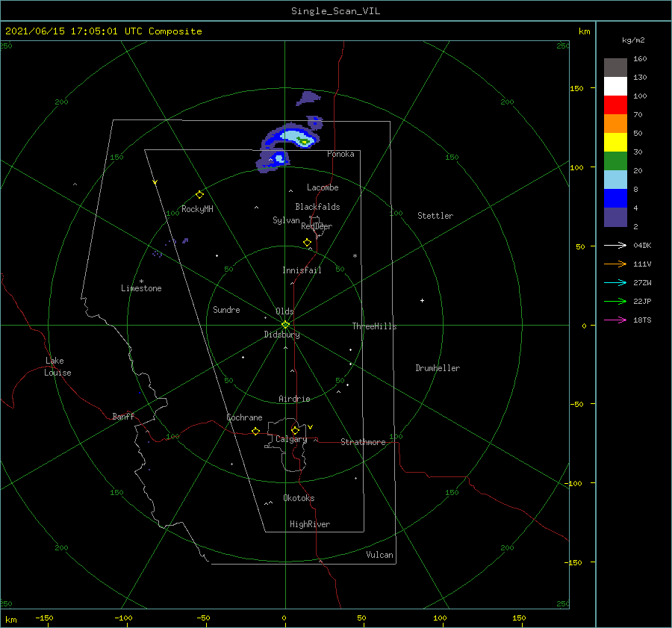
Task: Click the asterisk marker above Limestone
Action: pos(141,282)
